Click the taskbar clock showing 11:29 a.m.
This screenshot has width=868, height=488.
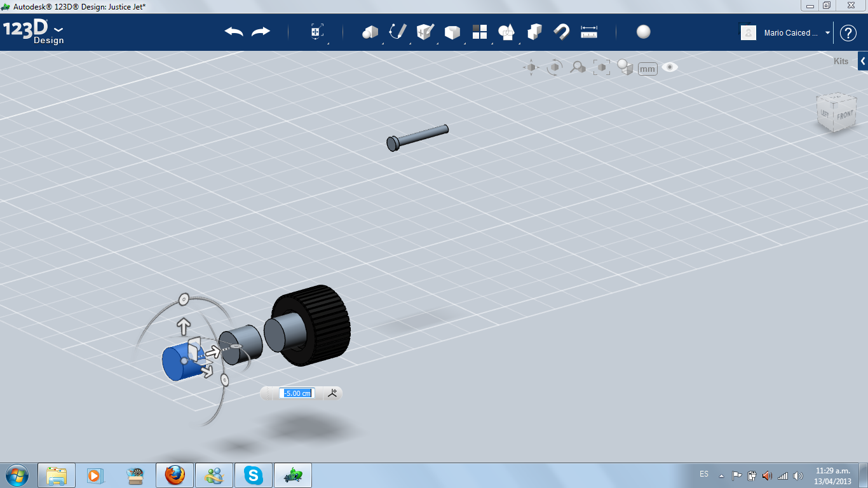(832, 471)
